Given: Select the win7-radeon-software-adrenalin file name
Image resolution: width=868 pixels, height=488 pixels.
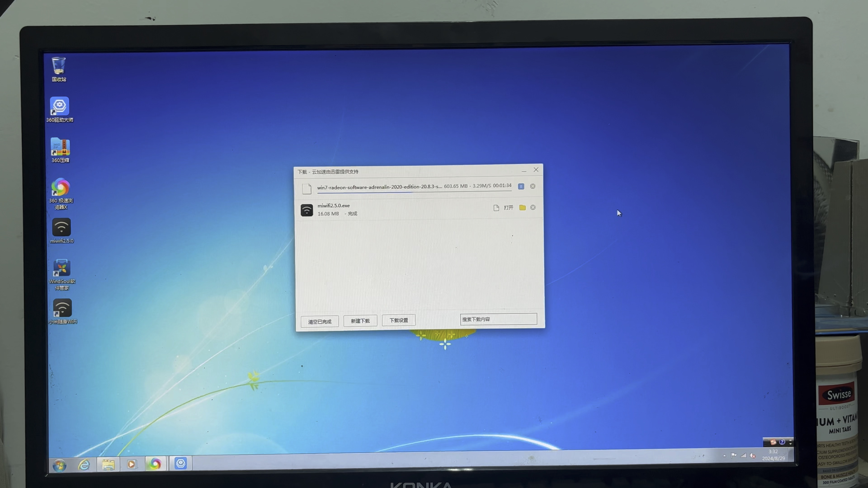Looking at the screenshot, I should coord(380,187).
